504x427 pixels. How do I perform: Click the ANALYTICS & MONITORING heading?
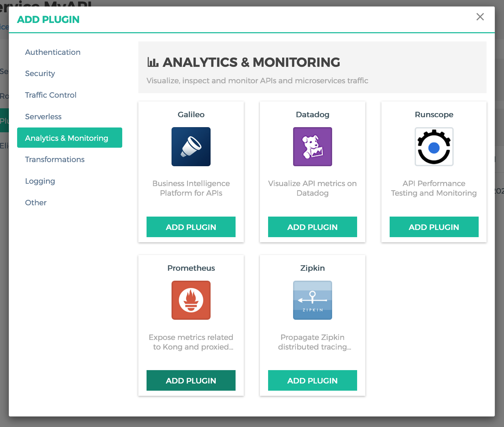pos(251,62)
